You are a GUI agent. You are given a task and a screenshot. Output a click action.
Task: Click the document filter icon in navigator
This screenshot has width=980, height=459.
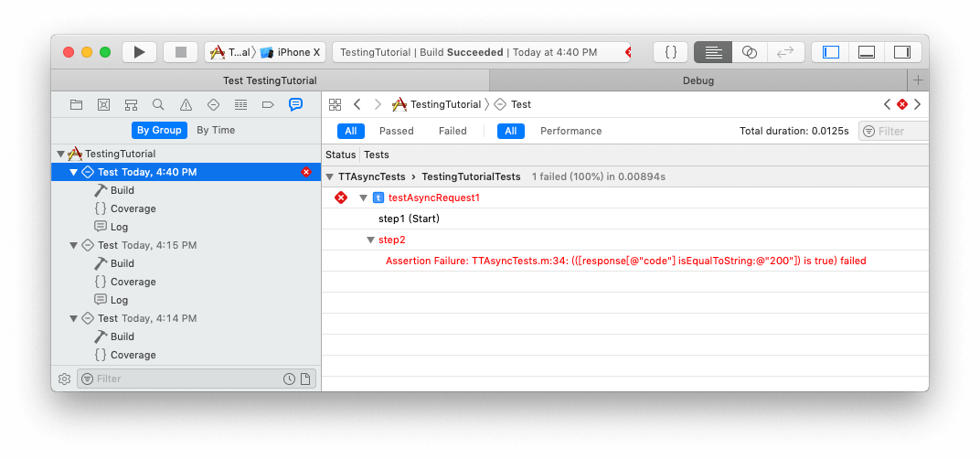click(x=305, y=379)
